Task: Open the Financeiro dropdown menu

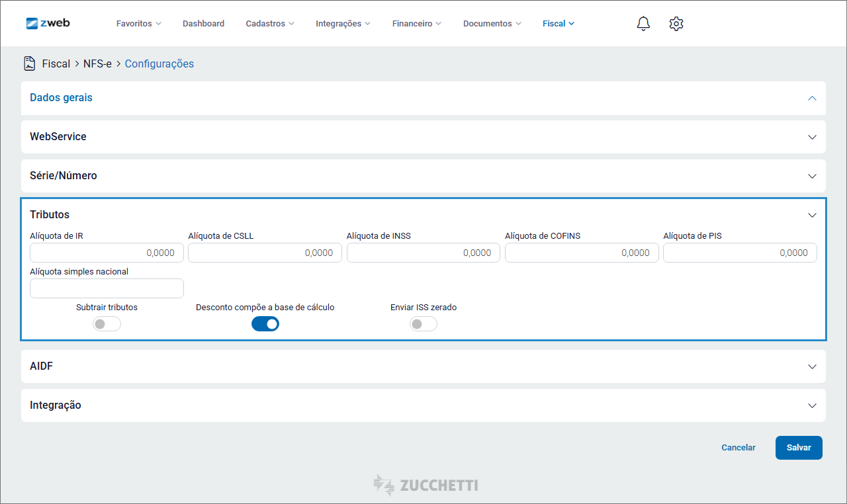Action: tap(416, 24)
